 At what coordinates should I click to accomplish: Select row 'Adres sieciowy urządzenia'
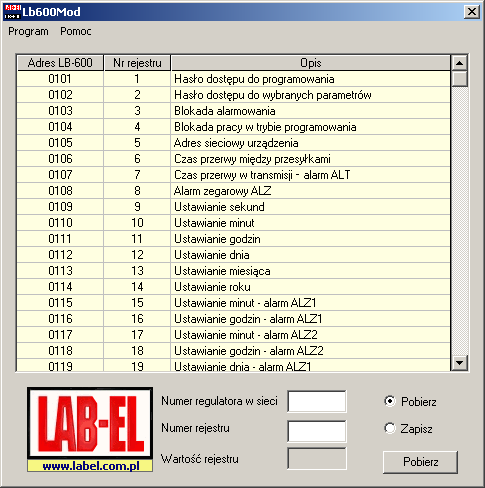pyautogui.click(x=233, y=143)
